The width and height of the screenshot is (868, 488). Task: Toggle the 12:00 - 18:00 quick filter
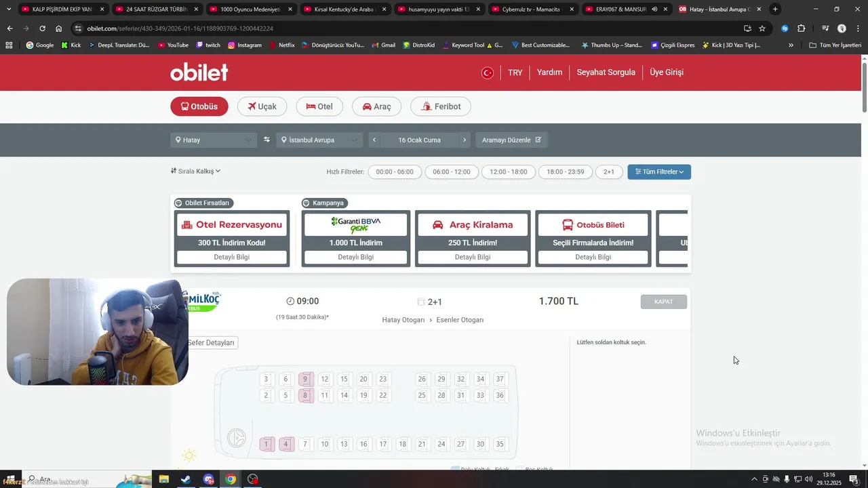click(509, 172)
